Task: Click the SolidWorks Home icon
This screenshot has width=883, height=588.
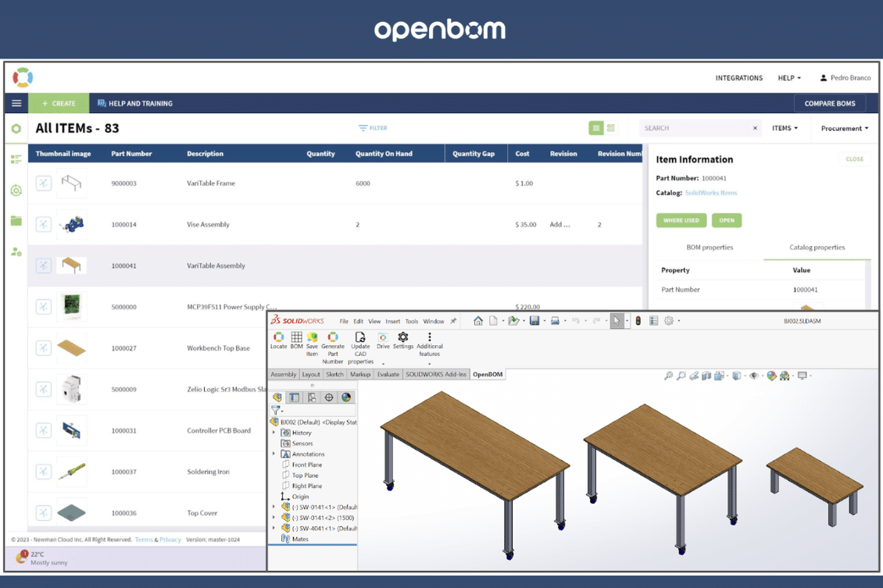Action: click(478, 321)
